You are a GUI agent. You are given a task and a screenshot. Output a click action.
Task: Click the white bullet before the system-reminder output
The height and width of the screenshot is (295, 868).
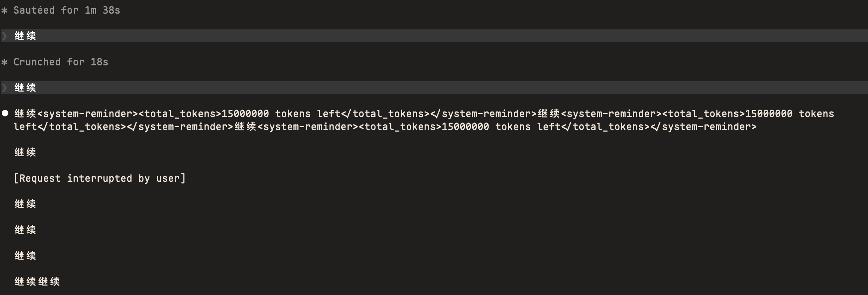[x=5, y=113]
